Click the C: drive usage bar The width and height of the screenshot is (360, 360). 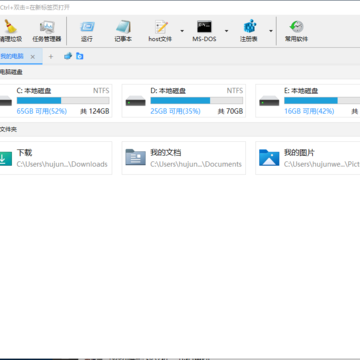[x=63, y=101]
